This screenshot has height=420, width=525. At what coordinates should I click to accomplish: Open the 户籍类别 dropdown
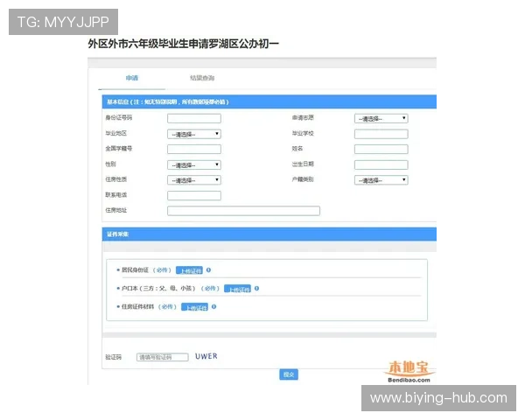(381, 180)
